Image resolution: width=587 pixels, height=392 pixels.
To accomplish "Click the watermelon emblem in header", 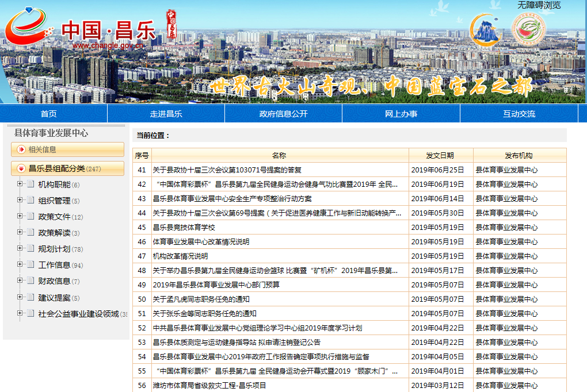I will click(x=529, y=30).
